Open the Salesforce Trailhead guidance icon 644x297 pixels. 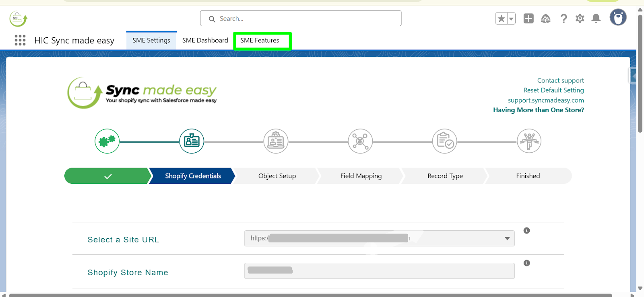tap(546, 18)
